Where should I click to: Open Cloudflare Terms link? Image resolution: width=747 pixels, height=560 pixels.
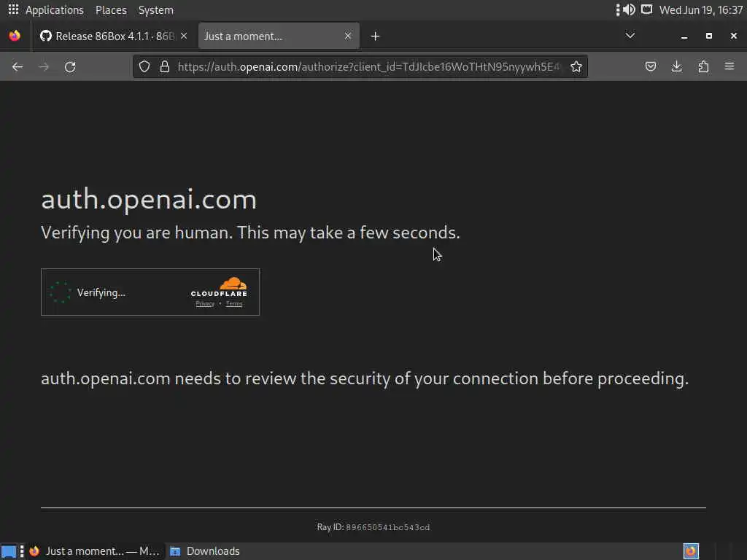tap(234, 304)
